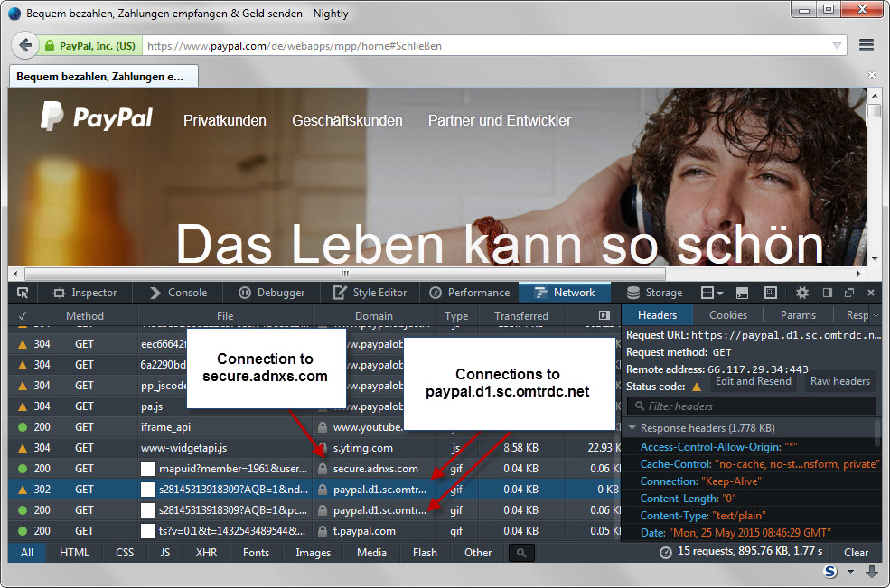This screenshot has height=588, width=890.
Task: Filter requests by CSS
Action: 125,552
